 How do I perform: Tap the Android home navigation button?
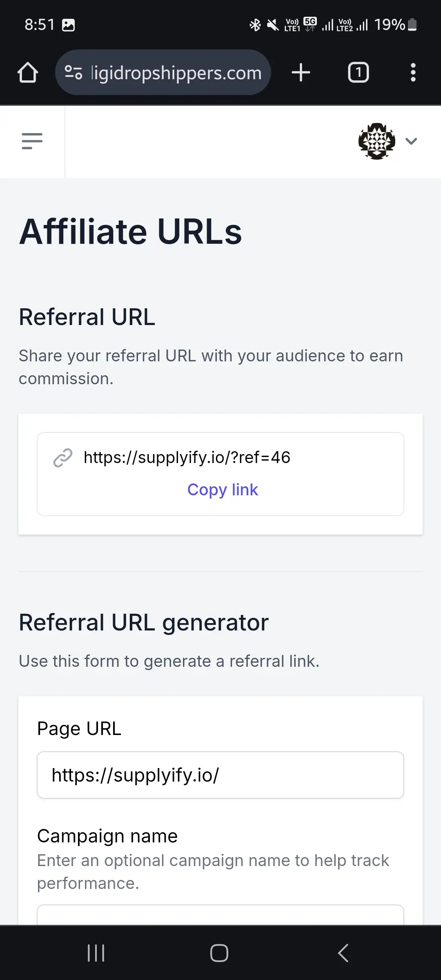point(219,953)
